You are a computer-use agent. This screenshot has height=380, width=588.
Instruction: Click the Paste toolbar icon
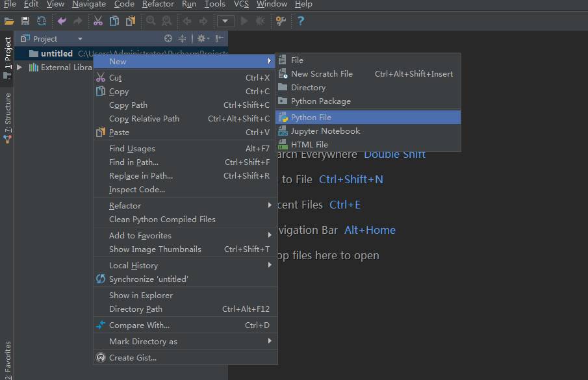pyautogui.click(x=130, y=21)
